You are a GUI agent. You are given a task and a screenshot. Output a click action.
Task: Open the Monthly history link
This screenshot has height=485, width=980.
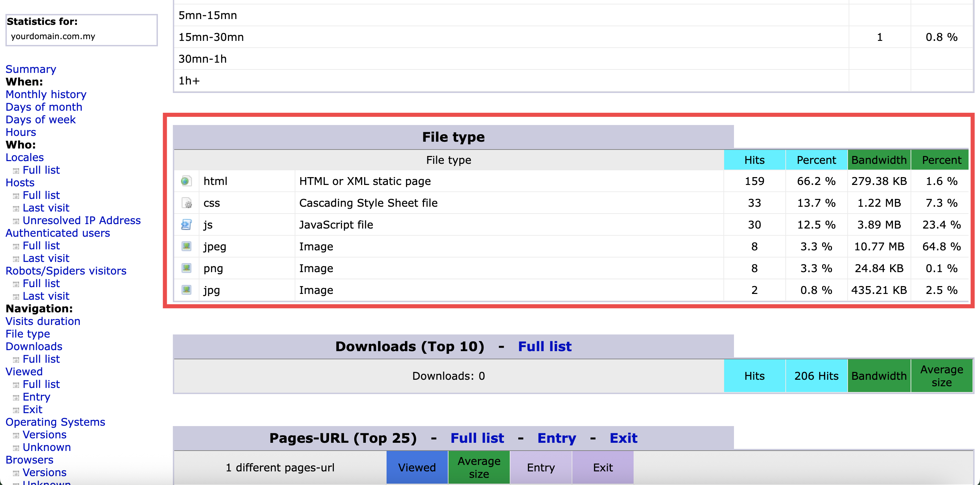(46, 94)
